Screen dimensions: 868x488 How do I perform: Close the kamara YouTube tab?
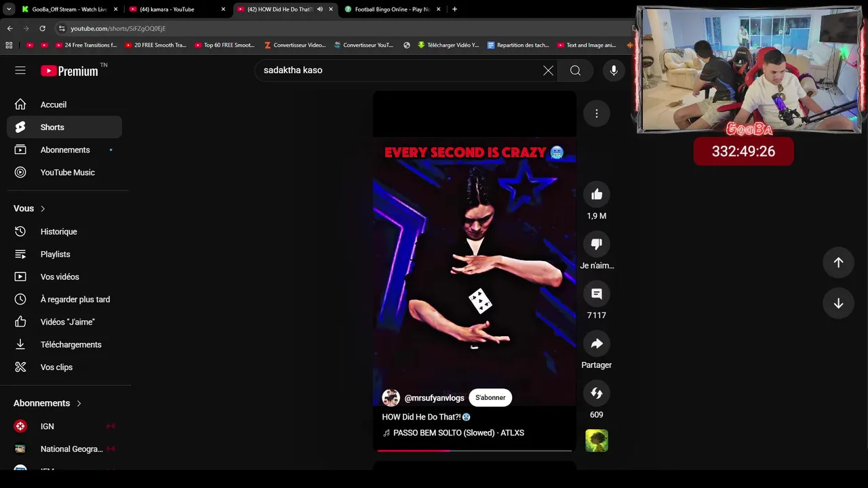tap(223, 9)
